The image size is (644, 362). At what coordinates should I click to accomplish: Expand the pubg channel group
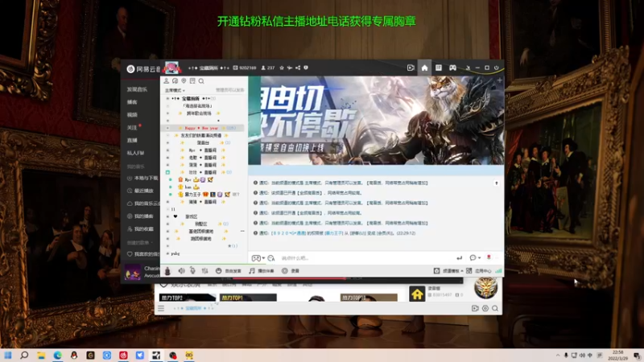tap(167, 253)
